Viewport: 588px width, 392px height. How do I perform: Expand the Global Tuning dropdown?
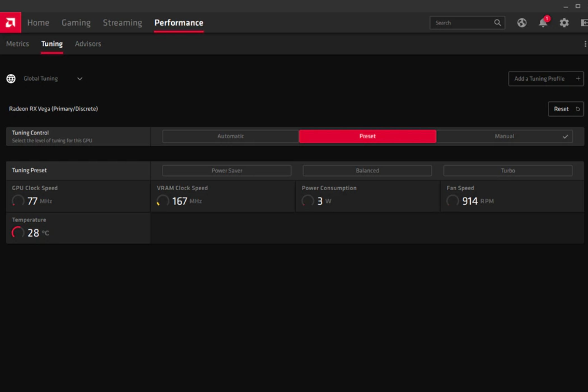pyautogui.click(x=80, y=79)
